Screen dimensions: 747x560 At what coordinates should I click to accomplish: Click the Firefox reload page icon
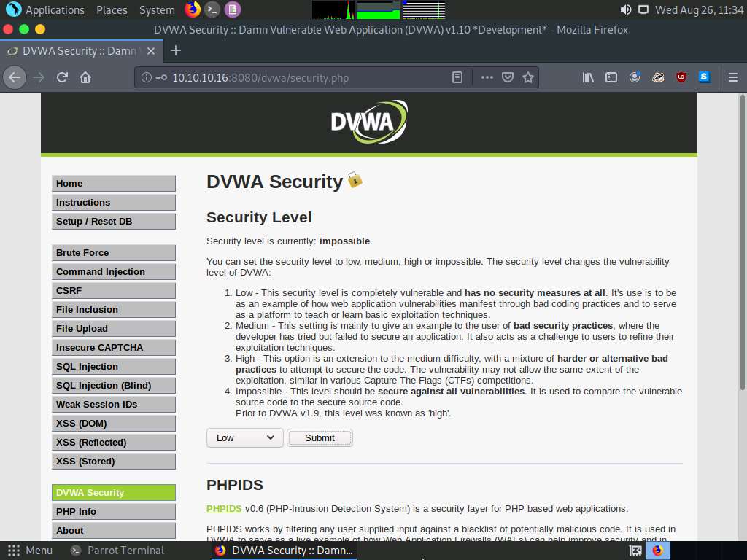(62, 77)
